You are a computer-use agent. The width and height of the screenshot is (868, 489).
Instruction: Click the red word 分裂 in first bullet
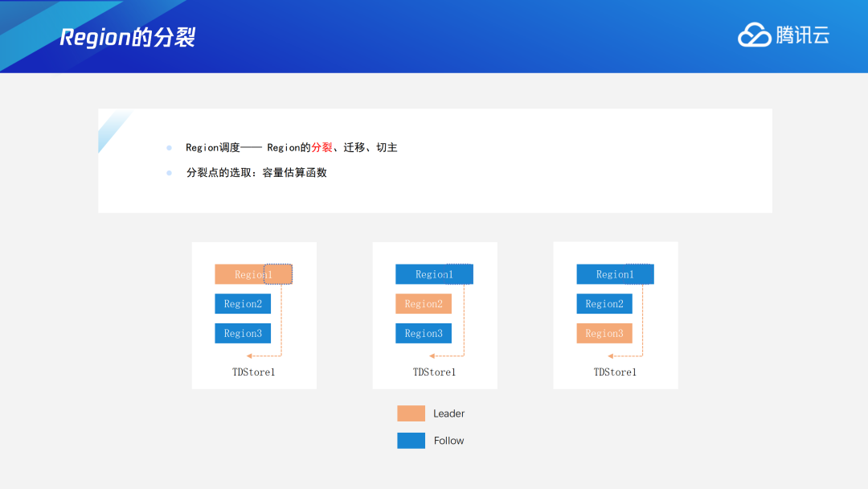[321, 147]
